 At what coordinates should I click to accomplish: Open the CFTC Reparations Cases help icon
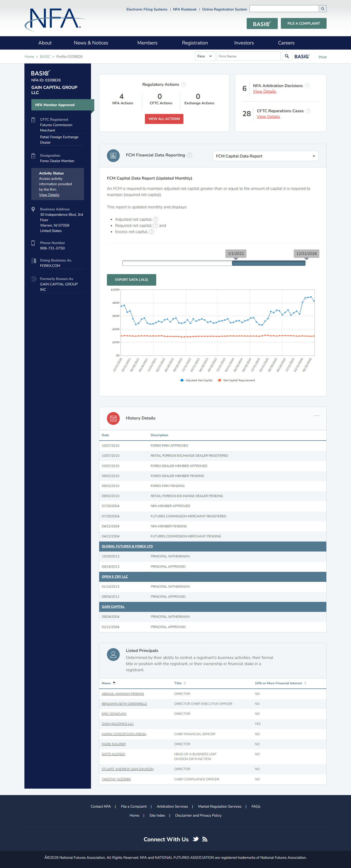(x=308, y=111)
